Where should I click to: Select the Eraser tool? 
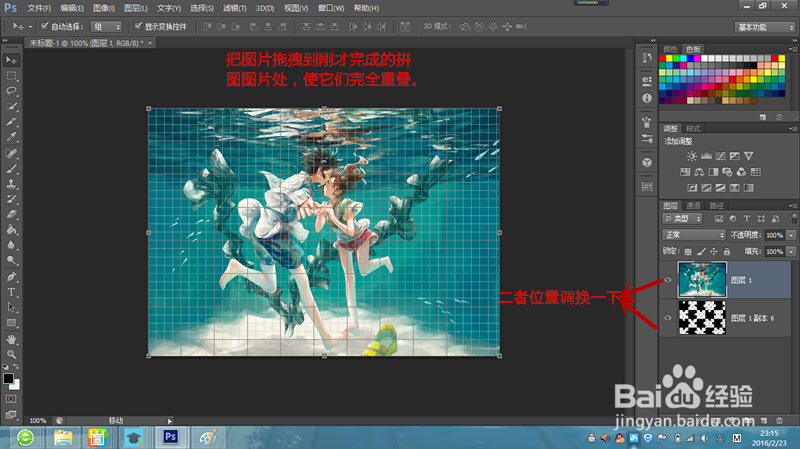coord(11,214)
